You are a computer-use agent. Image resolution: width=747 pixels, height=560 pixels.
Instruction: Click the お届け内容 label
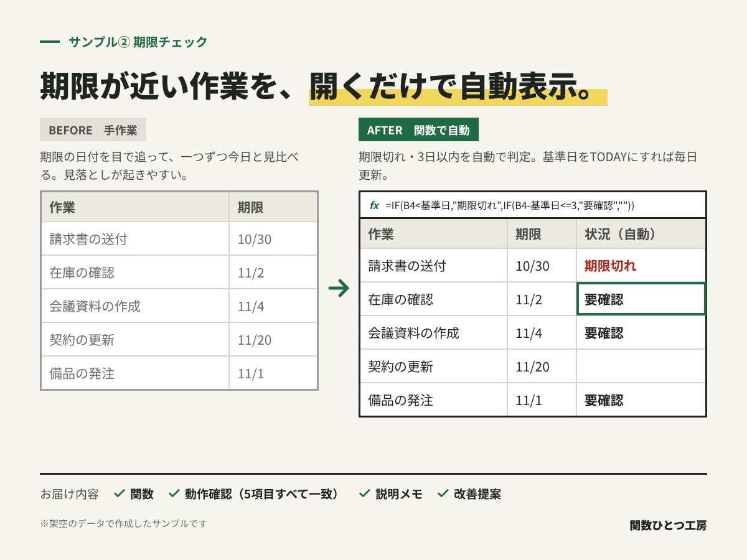[x=70, y=494]
